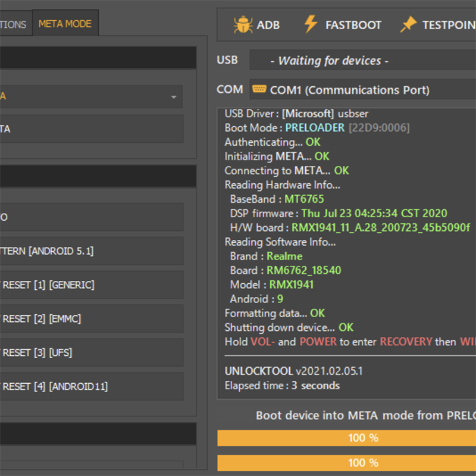Click the RESET [2] [EMMC] button
The width and height of the screenshot is (476, 476).
click(92, 319)
